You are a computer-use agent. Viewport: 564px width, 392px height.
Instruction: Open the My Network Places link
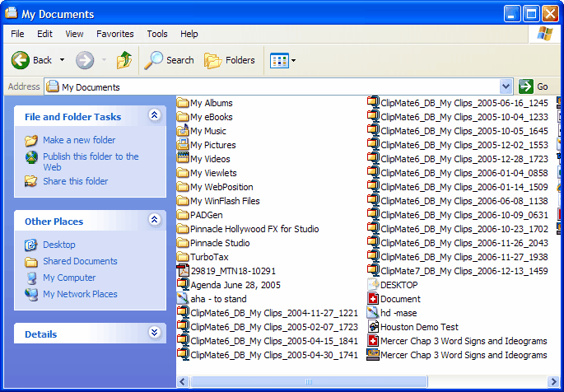[x=80, y=294]
